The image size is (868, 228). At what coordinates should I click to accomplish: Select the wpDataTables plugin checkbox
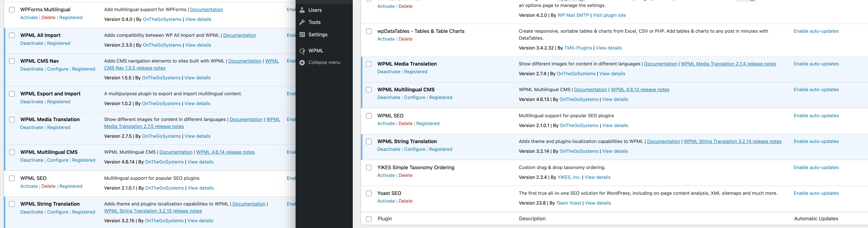click(369, 31)
